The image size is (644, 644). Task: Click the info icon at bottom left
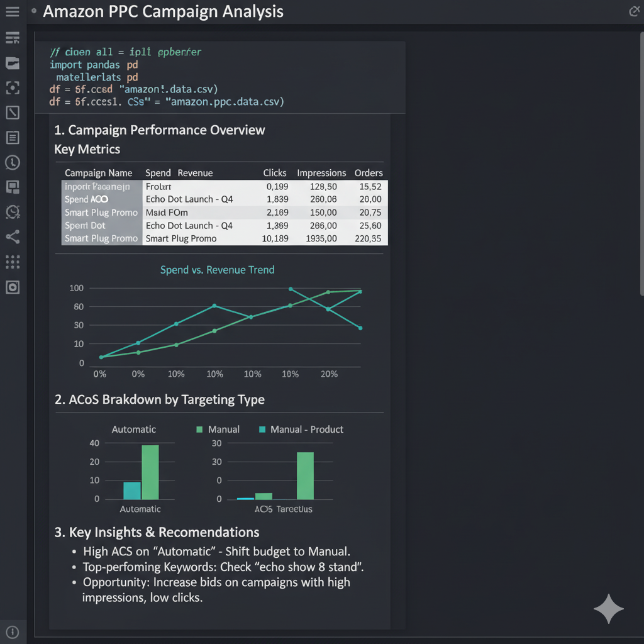click(x=13, y=632)
